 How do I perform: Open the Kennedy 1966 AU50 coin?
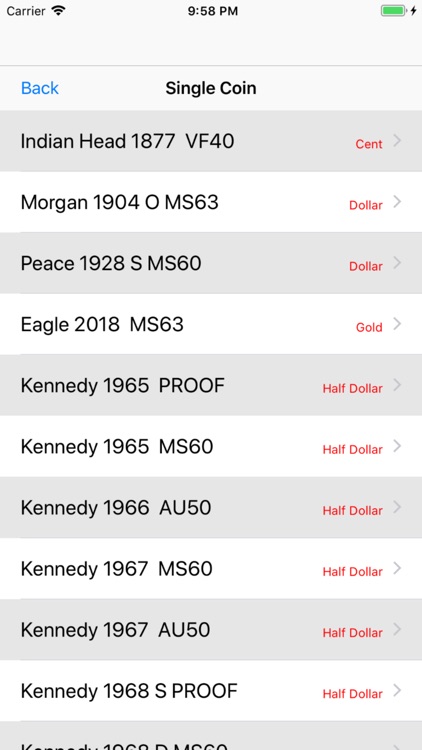coord(211,507)
